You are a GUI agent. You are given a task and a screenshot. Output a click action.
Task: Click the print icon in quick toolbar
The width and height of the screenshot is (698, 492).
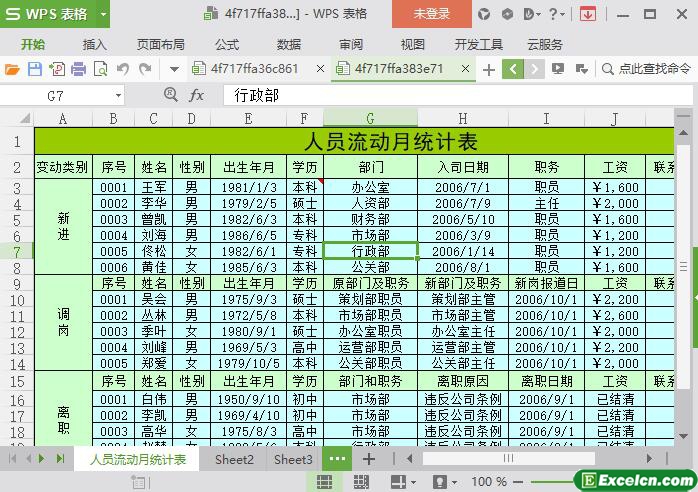point(78,69)
